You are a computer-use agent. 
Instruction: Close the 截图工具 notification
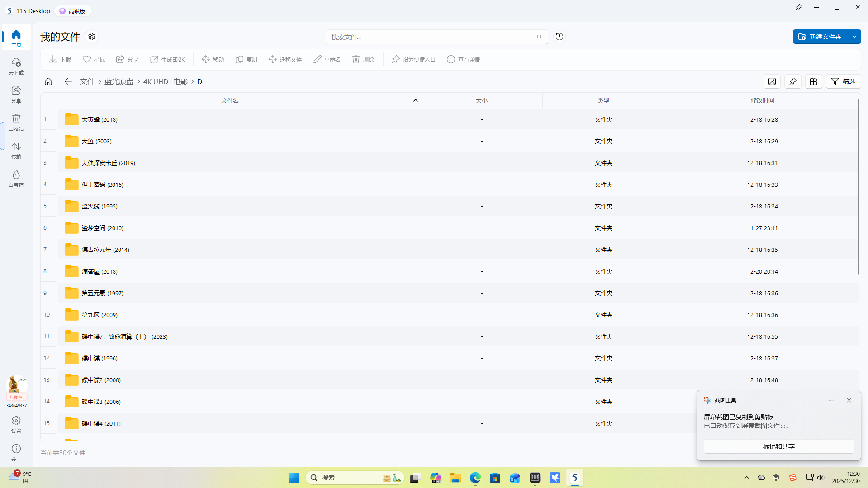click(x=849, y=400)
